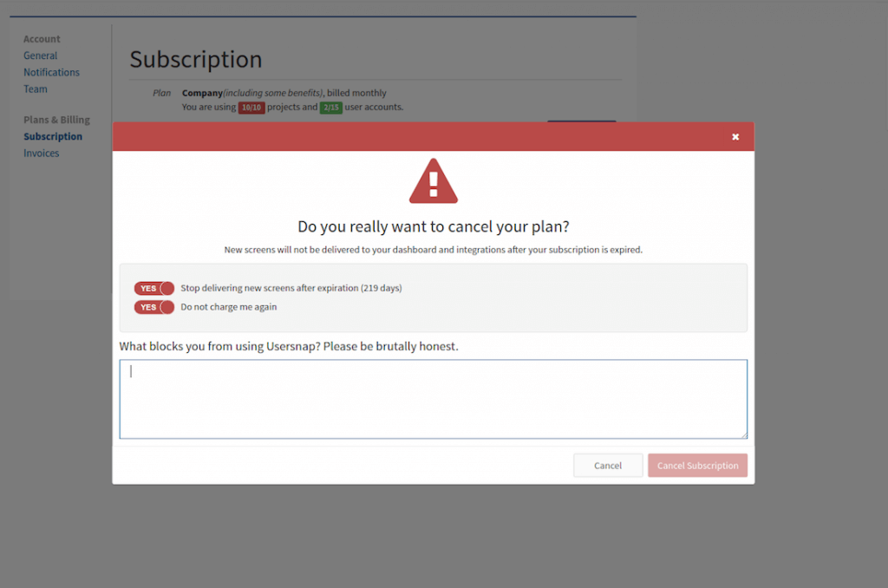Screen dimensions: 888x588
Task: Click the 10/10 projects badge
Action: click(x=251, y=108)
